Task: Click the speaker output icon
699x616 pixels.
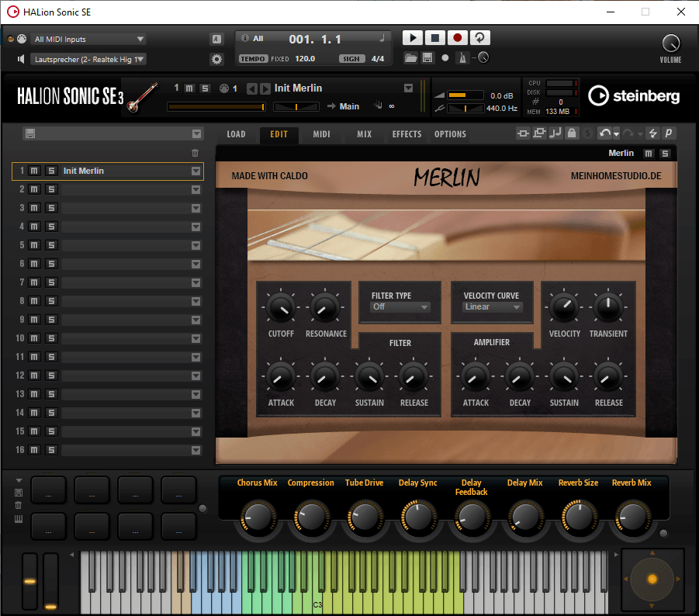Action: pos(20,59)
